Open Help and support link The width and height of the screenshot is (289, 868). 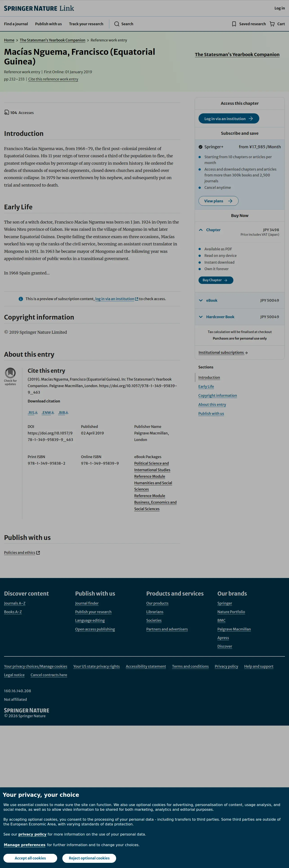[259, 666]
